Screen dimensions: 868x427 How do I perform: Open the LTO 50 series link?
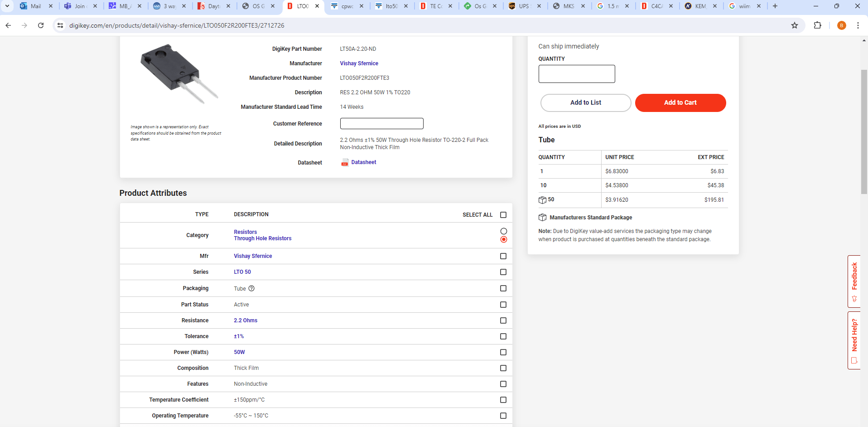click(x=242, y=272)
